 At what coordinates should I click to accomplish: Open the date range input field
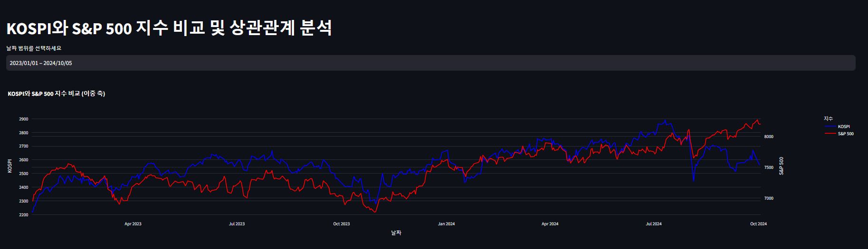tap(430, 63)
